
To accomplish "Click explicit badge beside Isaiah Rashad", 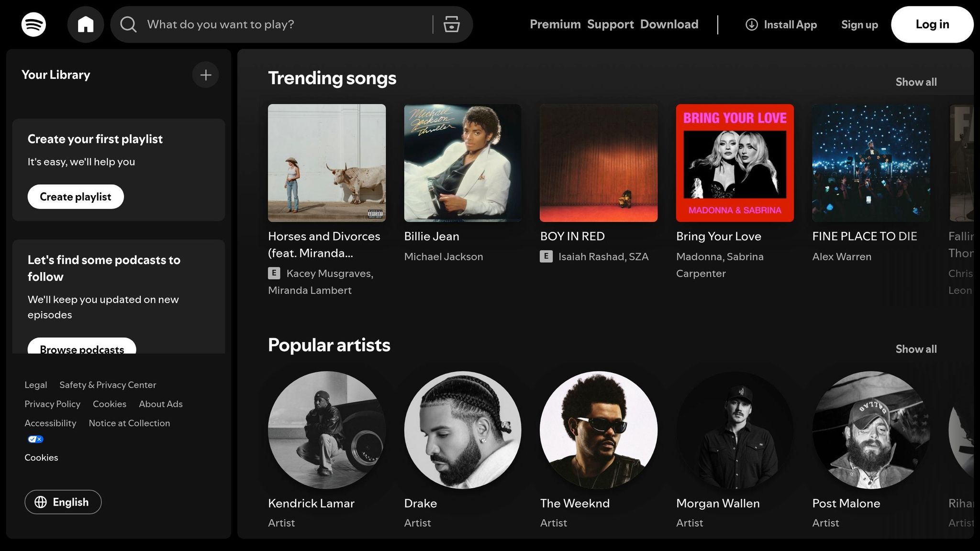I will coord(546,256).
